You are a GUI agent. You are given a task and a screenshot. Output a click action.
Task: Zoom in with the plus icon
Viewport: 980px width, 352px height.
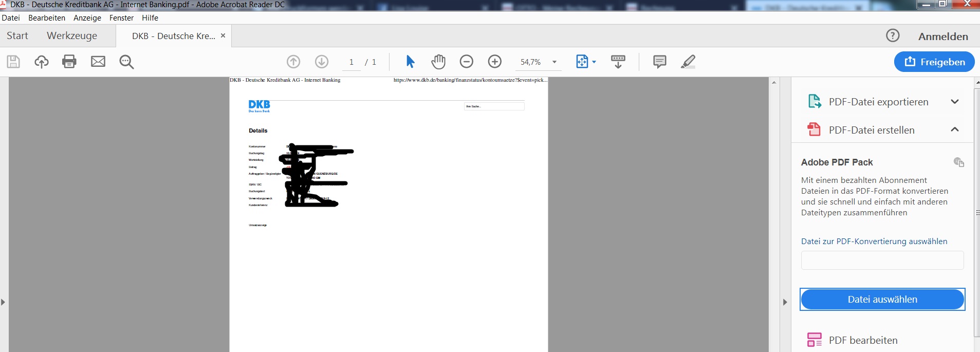[495, 62]
